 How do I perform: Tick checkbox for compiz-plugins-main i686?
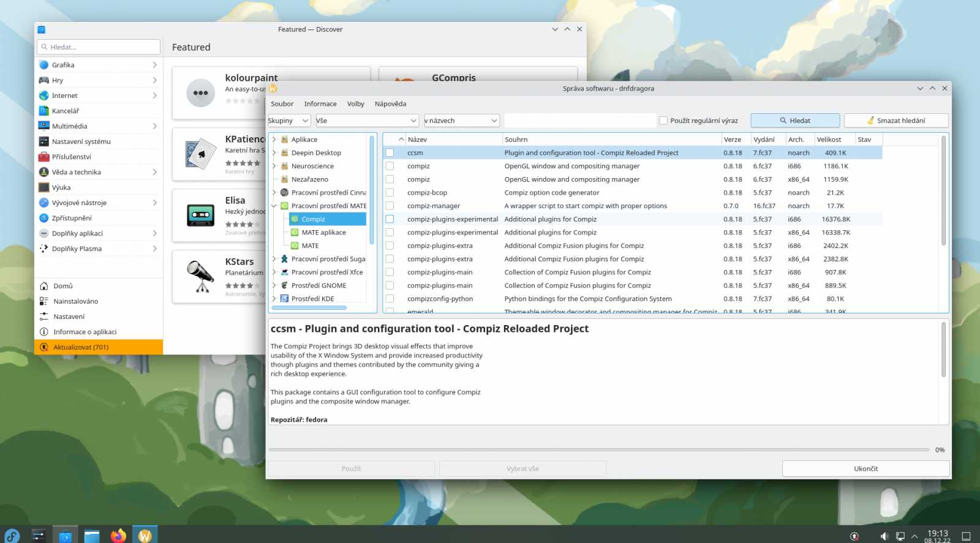coord(390,272)
